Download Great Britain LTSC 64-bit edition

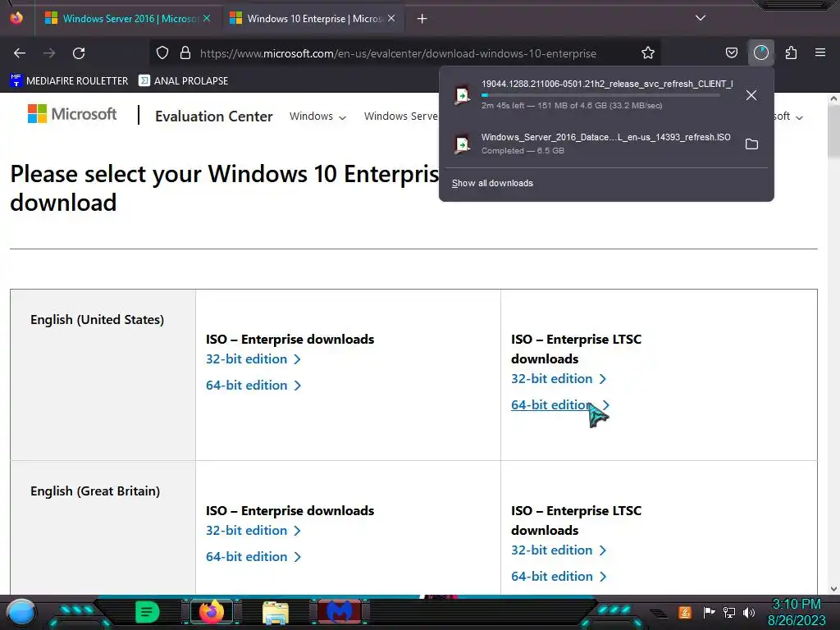(559, 577)
